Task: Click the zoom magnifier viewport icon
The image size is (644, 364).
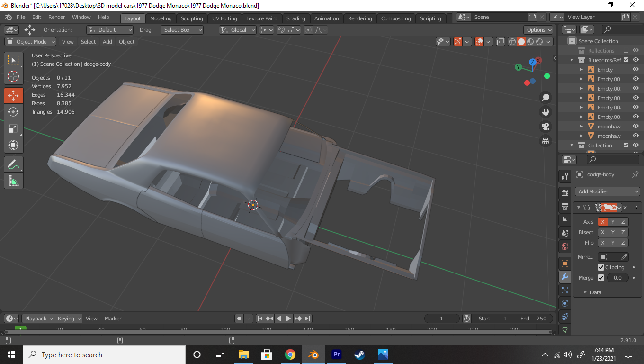Action: [x=546, y=97]
